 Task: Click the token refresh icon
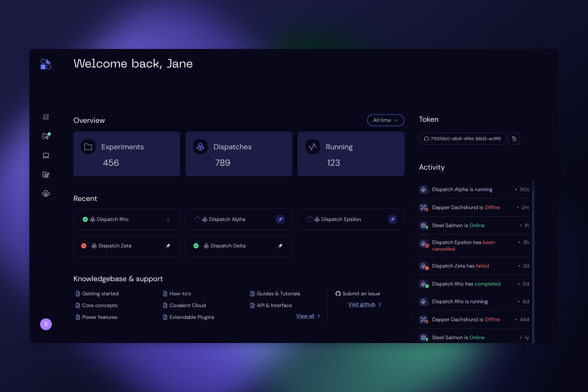pos(426,139)
